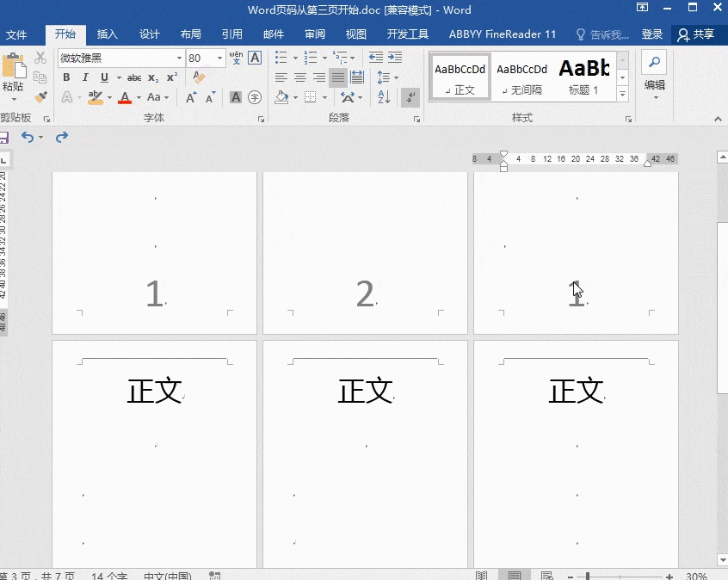Open the 插入 ribbon tab
Screen dimensions: 728x580
click(108, 34)
